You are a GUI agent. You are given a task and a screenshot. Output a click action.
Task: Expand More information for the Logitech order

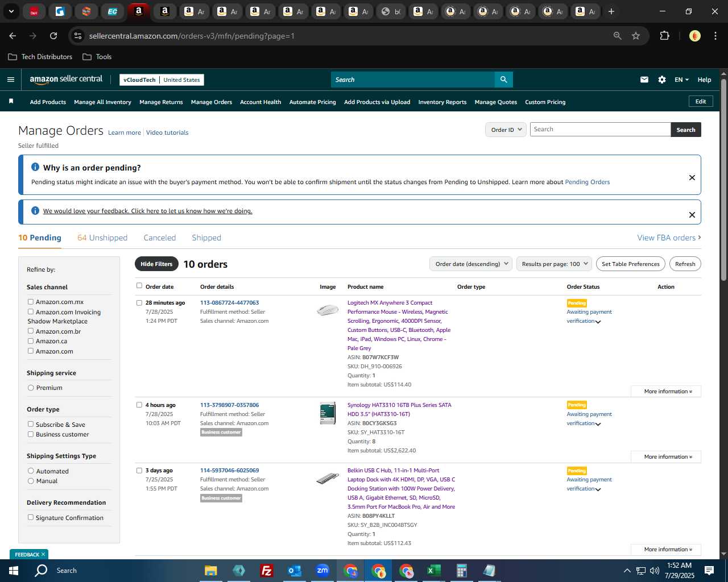pyautogui.click(x=666, y=392)
